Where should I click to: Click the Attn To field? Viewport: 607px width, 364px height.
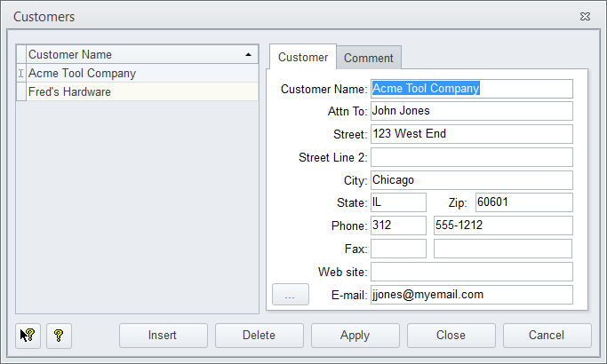pyautogui.click(x=471, y=111)
